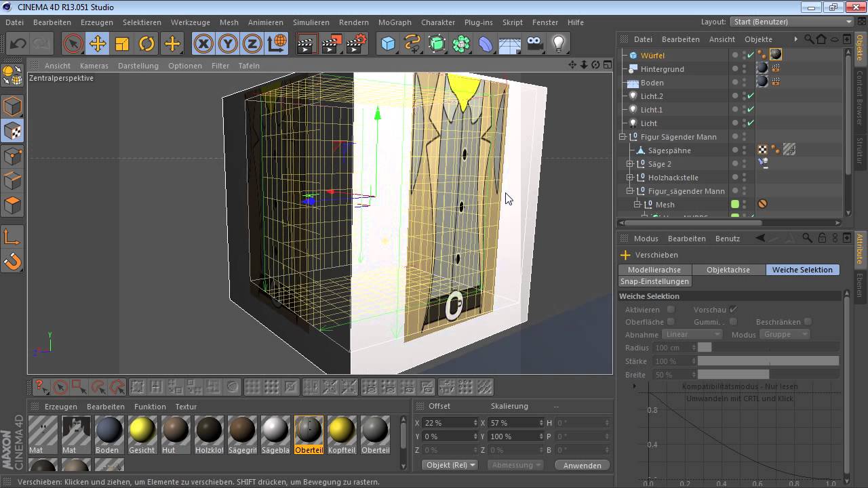868x488 pixels.
Task: Toggle Oberfläche checkbox
Action: 671,322
